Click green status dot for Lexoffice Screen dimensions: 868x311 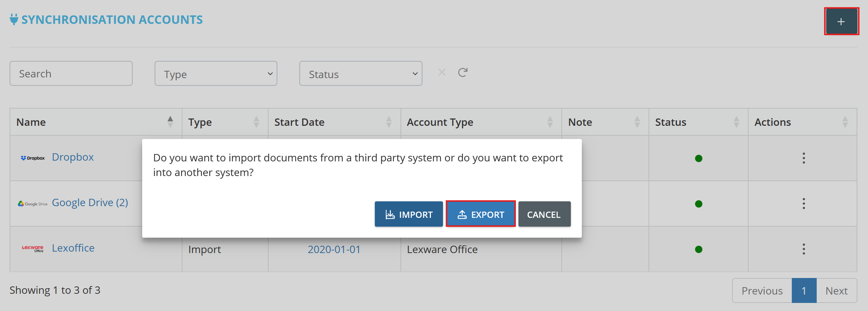point(699,249)
